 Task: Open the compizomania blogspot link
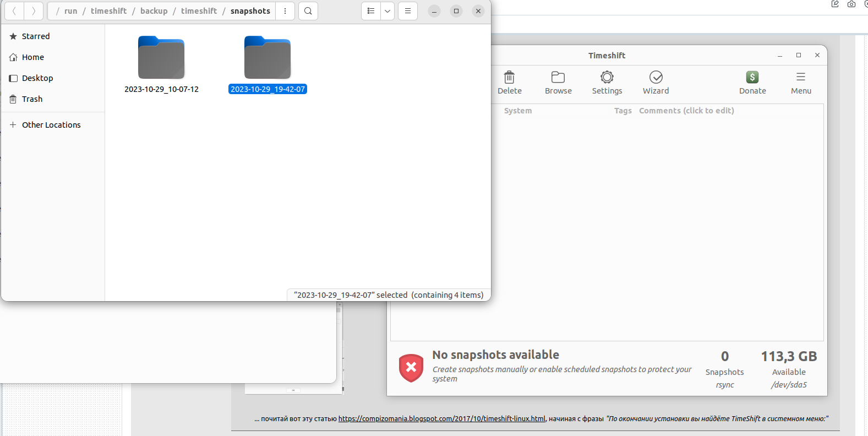(x=441, y=418)
